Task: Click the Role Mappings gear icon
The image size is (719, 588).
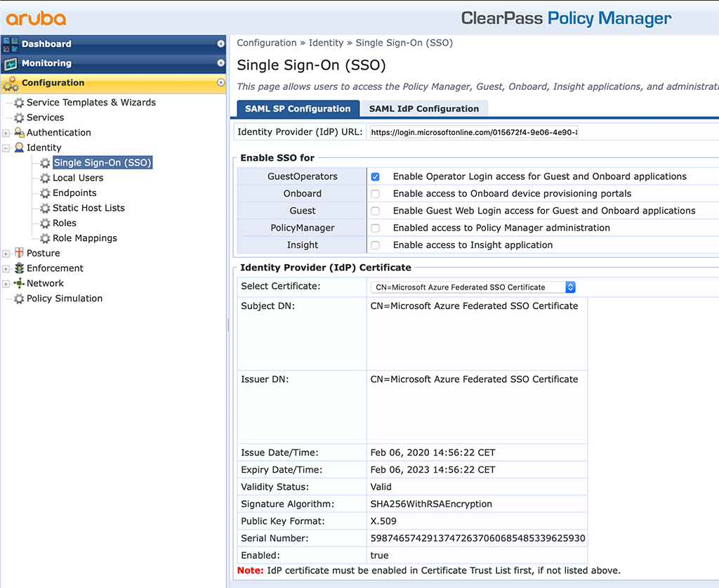Action: tap(45, 239)
